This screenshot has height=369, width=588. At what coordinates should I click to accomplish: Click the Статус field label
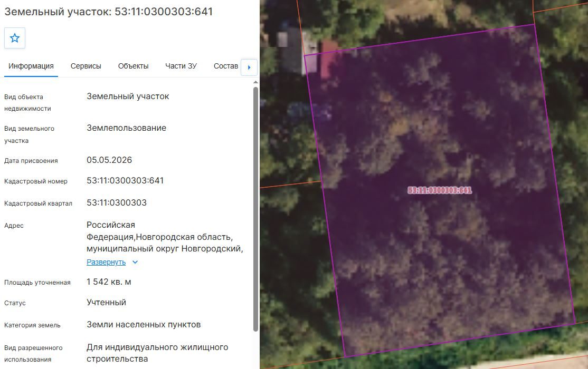(15, 303)
